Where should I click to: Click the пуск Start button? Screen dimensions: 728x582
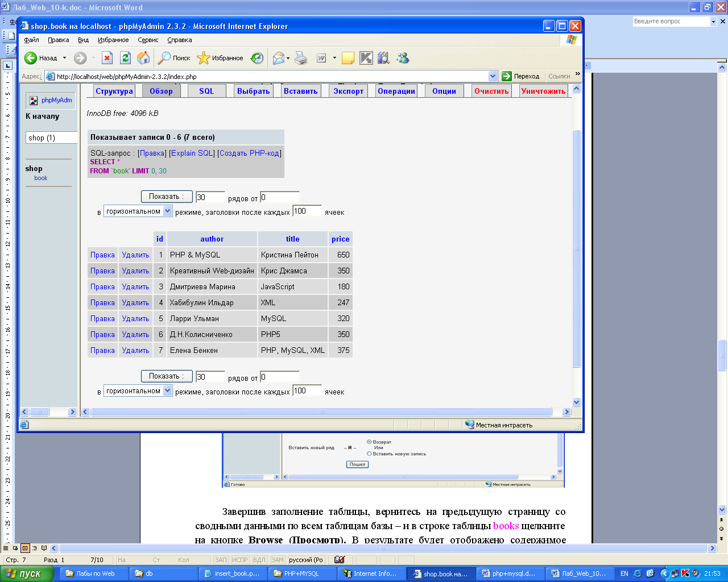[x=27, y=573]
